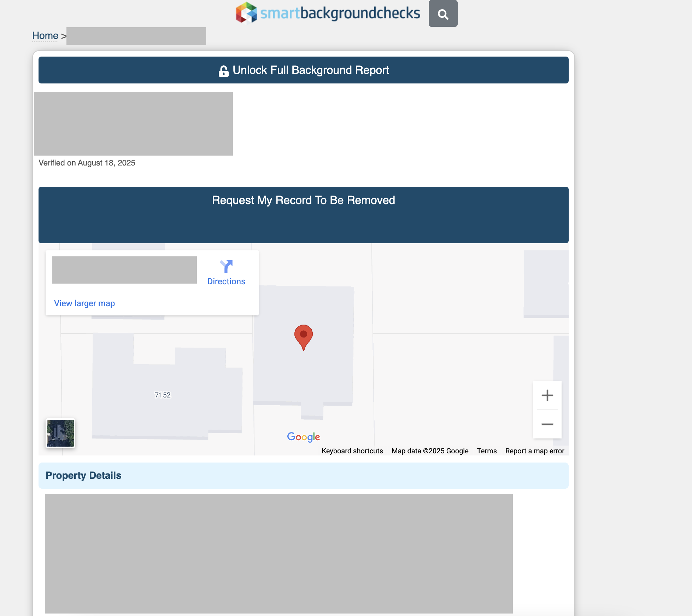Image resolution: width=692 pixels, height=616 pixels.
Task: Zoom in on the map
Action: coord(547,395)
